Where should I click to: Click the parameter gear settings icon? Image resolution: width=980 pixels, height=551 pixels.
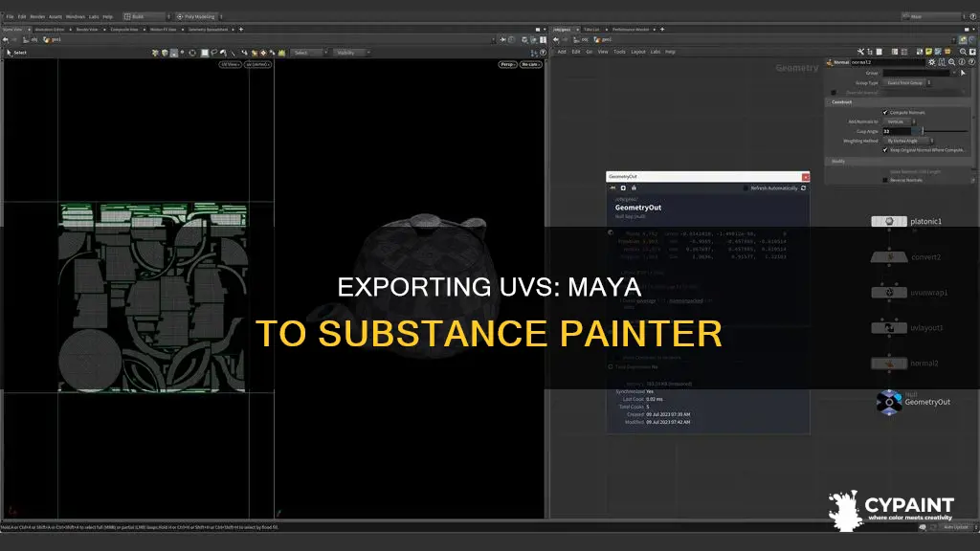[932, 62]
